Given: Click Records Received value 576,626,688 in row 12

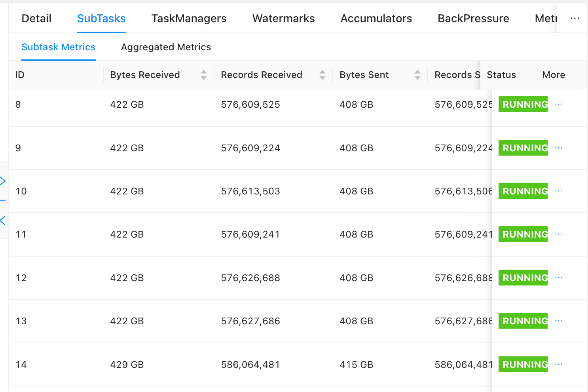Looking at the screenshot, I should pyautogui.click(x=250, y=278).
